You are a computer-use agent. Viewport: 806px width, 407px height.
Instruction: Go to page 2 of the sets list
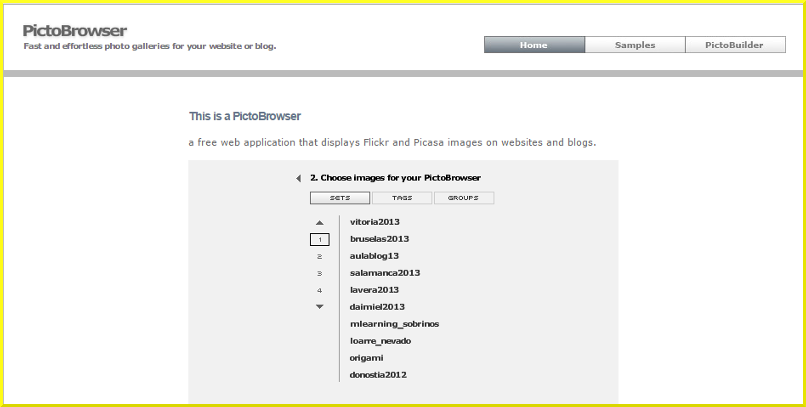[x=319, y=256]
